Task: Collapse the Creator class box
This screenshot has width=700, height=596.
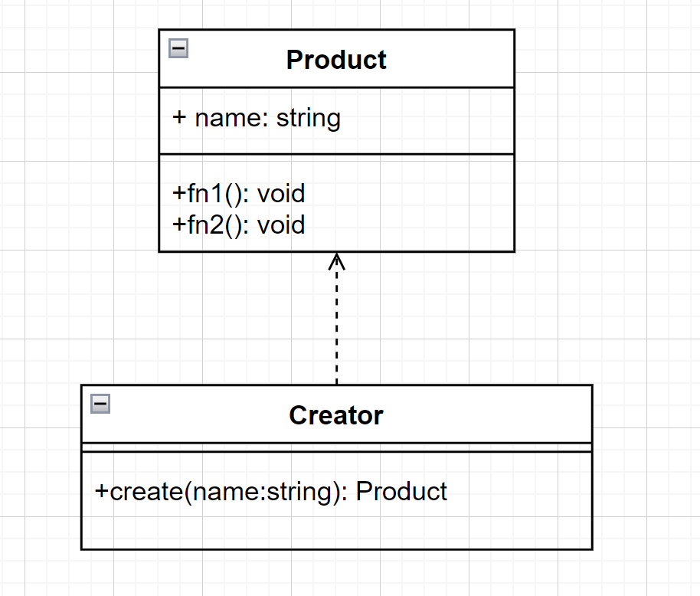Action: (x=100, y=404)
